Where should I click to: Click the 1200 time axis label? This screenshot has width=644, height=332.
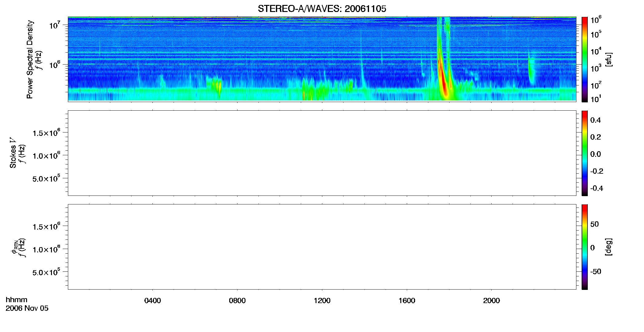click(x=322, y=300)
